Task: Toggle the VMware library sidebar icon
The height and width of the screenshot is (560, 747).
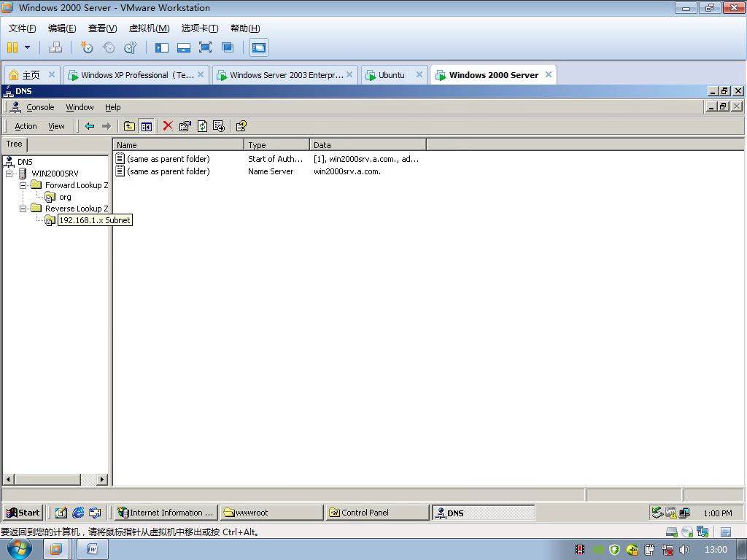Action: click(162, 47)
